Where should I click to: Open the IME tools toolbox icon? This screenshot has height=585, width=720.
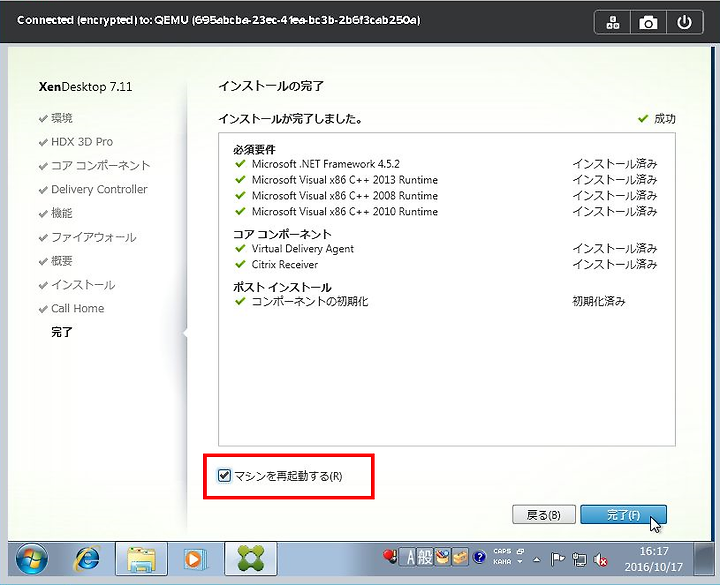point(460,557)
